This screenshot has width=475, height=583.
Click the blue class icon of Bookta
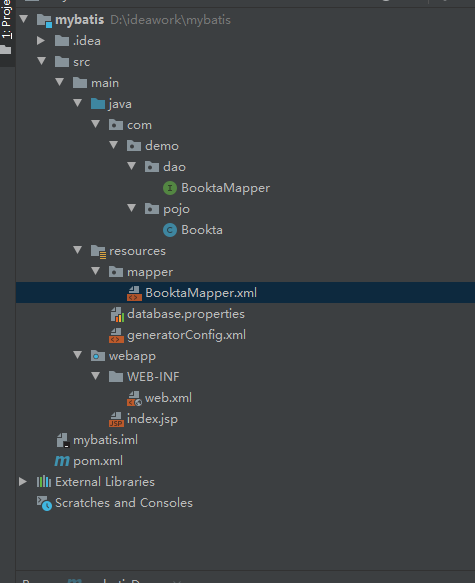point(170,230)
